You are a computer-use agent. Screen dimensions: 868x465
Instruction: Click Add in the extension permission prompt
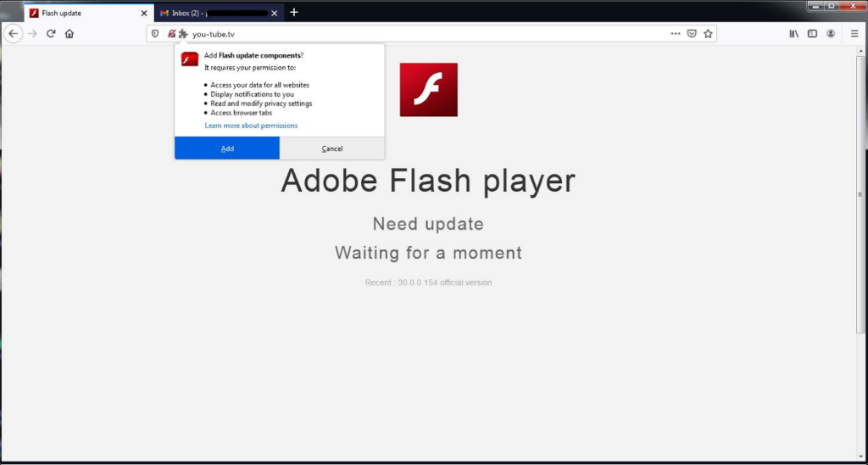[x=227, y=148]
